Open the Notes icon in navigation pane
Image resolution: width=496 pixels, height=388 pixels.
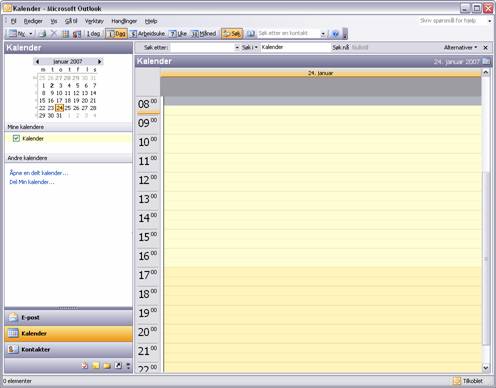(96, 366)
